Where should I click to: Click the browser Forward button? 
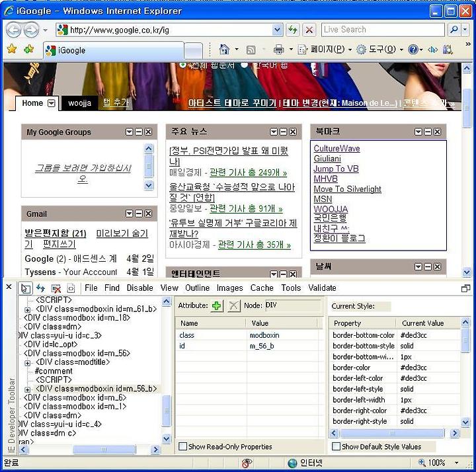pyautogui.click(x=31, y=30)
